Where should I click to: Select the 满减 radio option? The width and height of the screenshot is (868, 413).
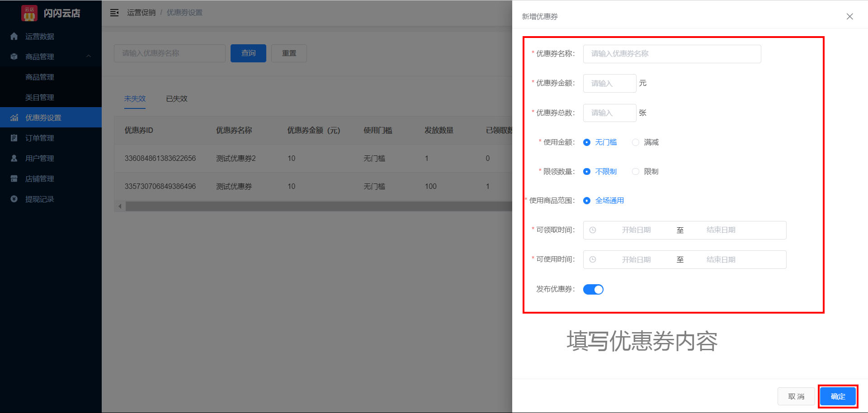click(636, 142)
